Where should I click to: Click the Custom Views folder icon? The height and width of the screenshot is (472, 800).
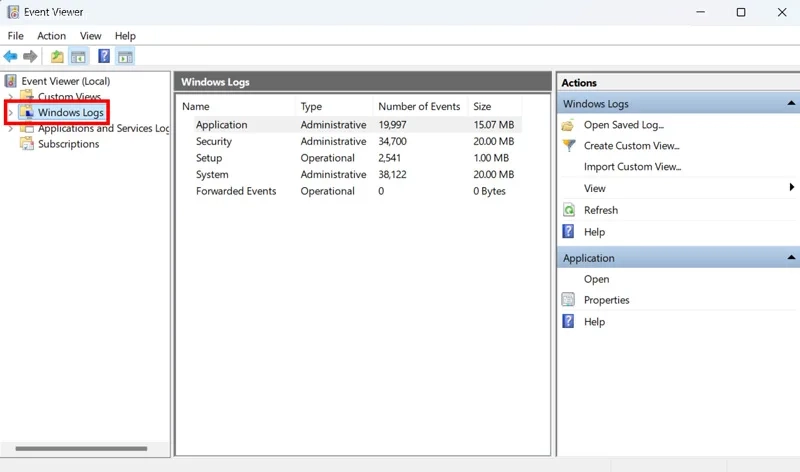click(27, 95)
